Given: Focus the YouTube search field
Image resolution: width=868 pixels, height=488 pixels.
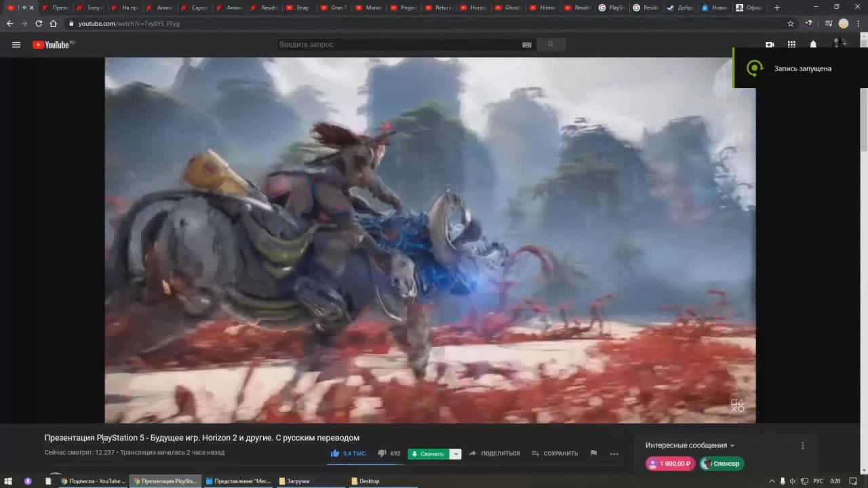Looking at the screenshot, I should tap(399, 45).
